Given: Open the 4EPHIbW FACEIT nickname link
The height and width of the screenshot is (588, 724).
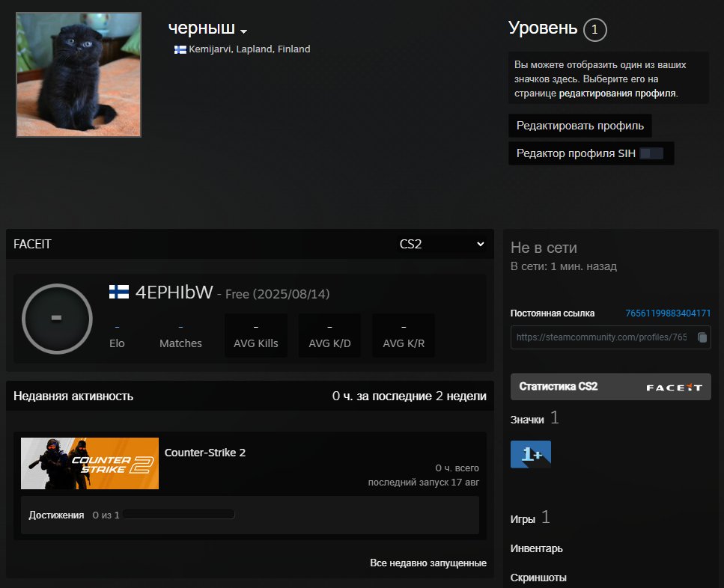Looking at the screenshot, I should [x=174, y=293].
